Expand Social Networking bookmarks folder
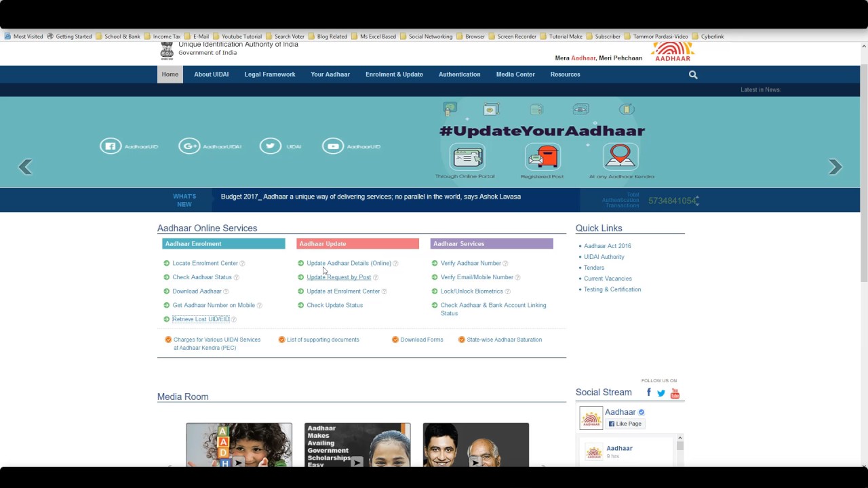This screenshot has width=868, height=488. pyautogui.click(x=427, y=37)
